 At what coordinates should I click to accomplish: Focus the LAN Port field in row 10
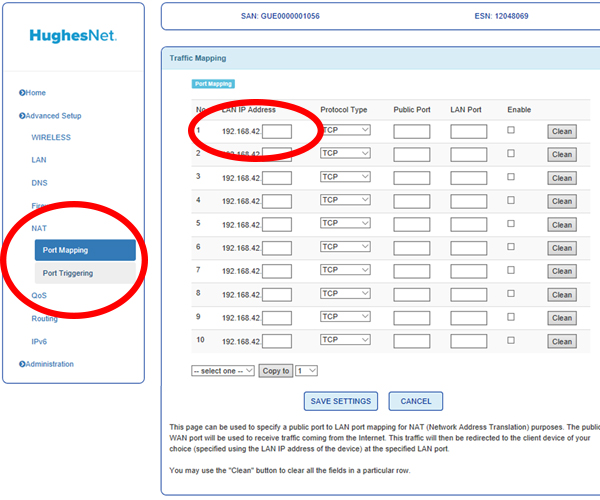pos(469,341)
